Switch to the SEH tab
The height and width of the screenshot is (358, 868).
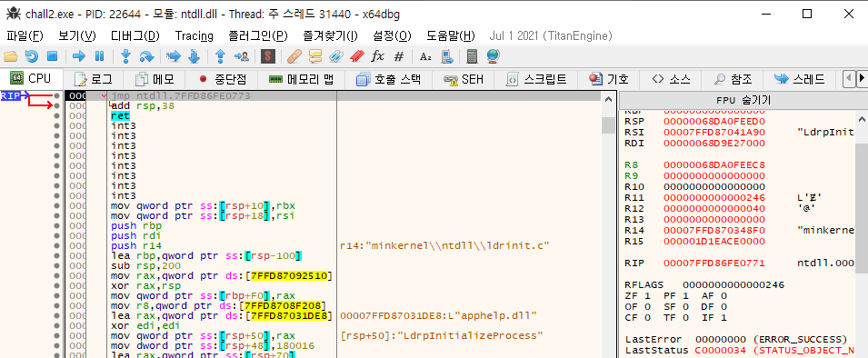tap(464, 79)
